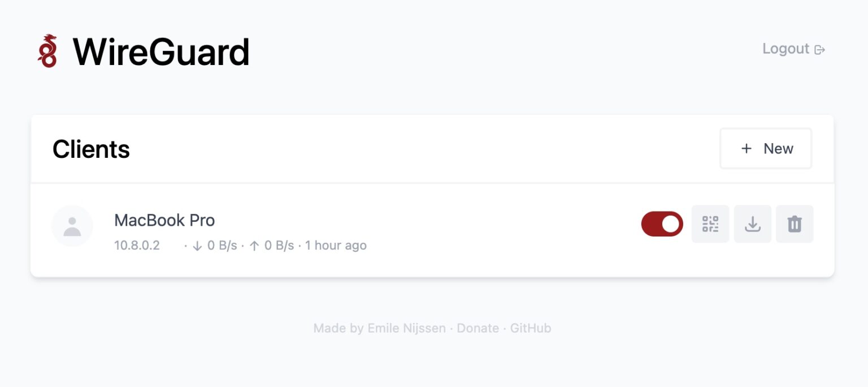The width and height of the screenshot is (868, 387).
Task: Show QR code for MacBook Pro
Action: point(710,224)
